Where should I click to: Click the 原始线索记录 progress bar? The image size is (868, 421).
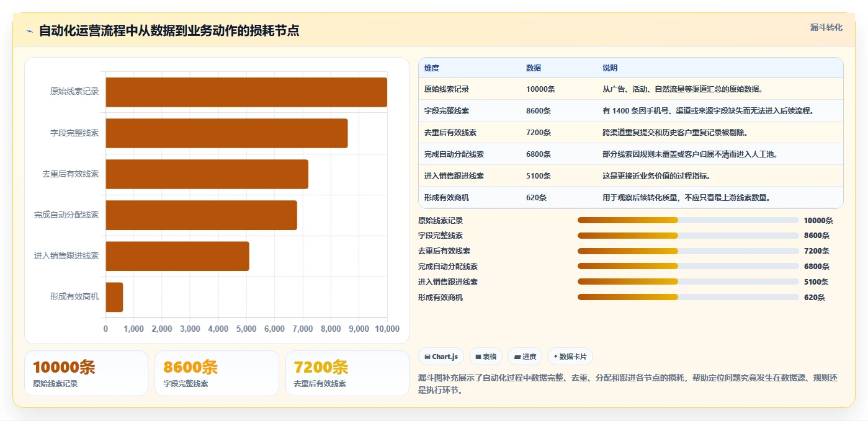[688, 220]
